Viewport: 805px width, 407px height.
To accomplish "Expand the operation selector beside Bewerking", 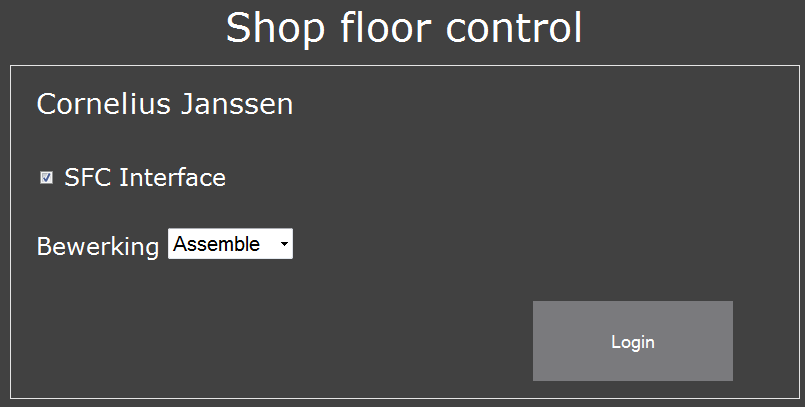I will (x=230, y=244).
